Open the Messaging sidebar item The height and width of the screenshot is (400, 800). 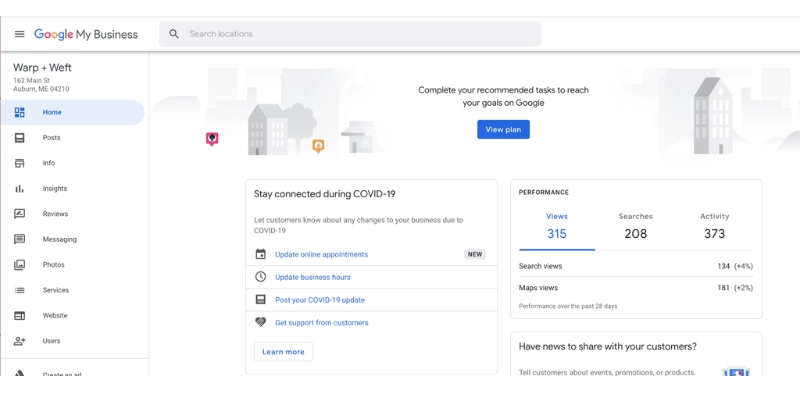[72, 239]
